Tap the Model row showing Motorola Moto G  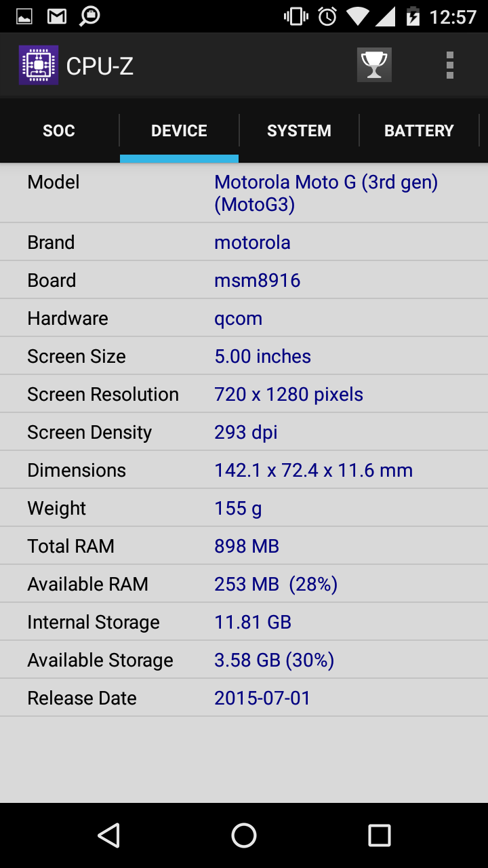coord(244,193)
